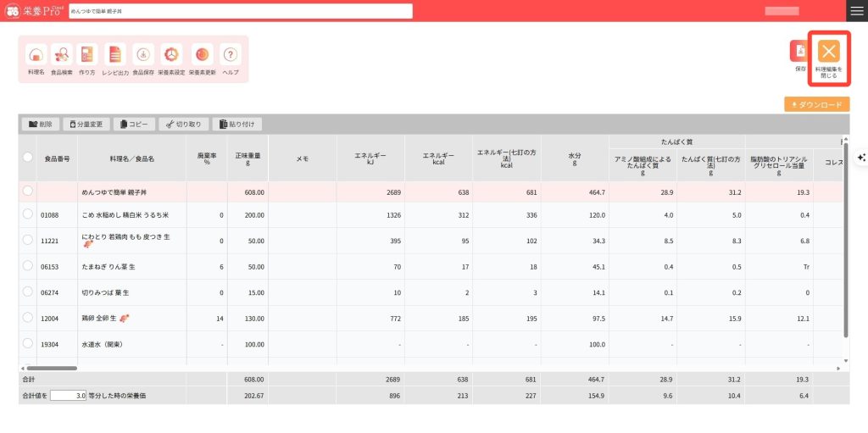Viewport: 868px width, 433px height.
Task: Click the 貼り付け paste button
Action: 236,124
